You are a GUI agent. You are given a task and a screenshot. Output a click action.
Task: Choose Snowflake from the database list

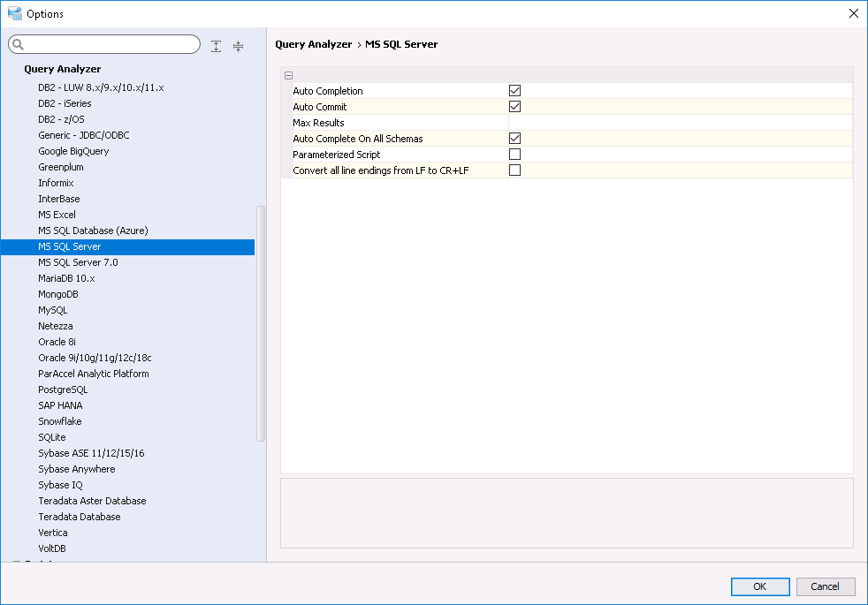[60, 421]
